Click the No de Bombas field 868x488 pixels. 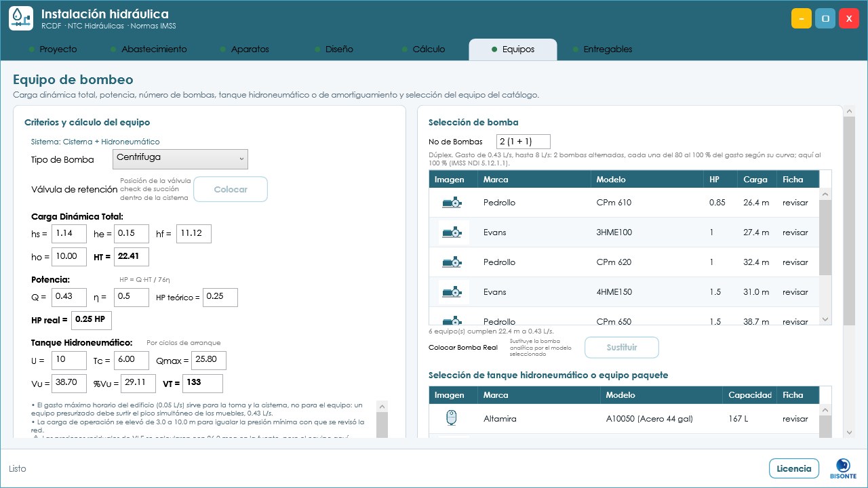click(x=524, y=142)
